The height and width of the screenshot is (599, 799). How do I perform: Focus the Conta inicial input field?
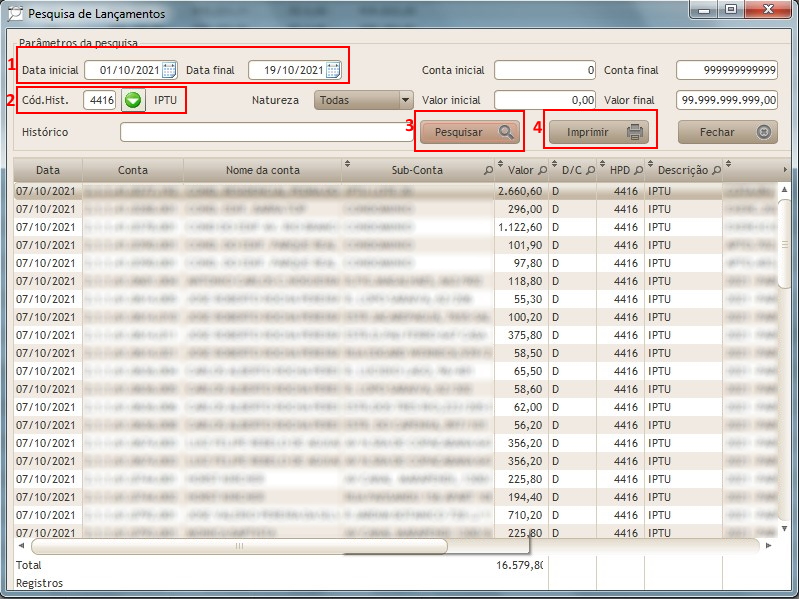pyautogui.click(x=545, y=70)
